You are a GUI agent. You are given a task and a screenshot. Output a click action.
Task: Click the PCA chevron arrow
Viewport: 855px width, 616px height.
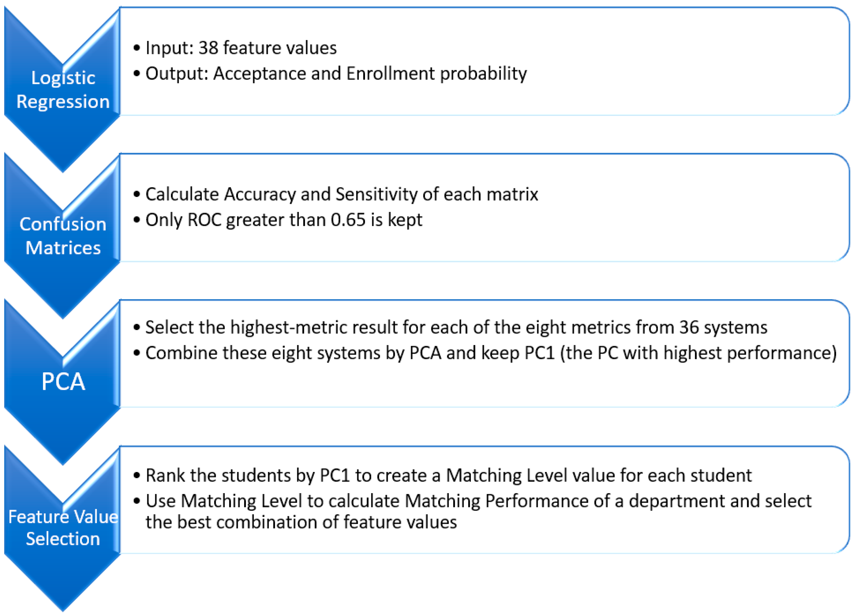coord(62,381)
